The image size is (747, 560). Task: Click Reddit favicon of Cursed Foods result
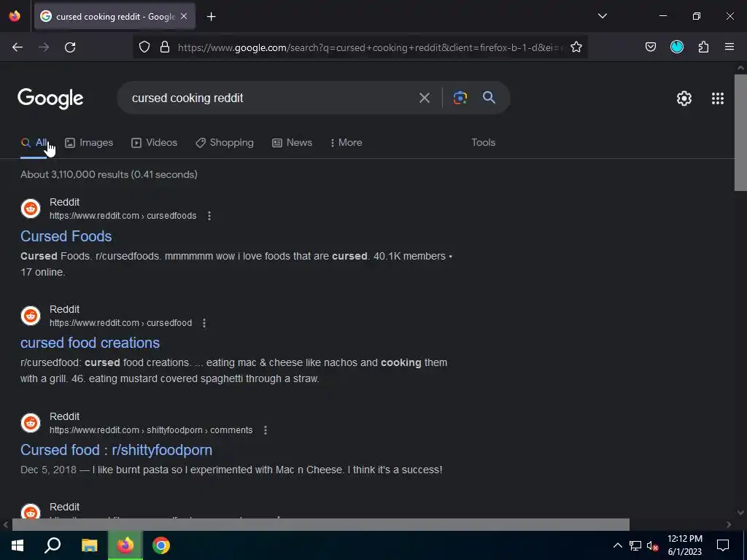tap(31, 209)
